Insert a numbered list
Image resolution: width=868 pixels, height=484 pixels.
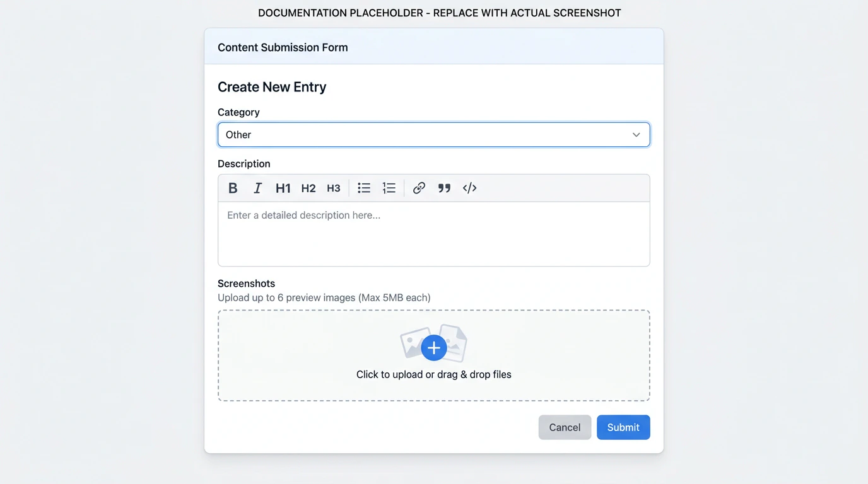coord(389,187)
